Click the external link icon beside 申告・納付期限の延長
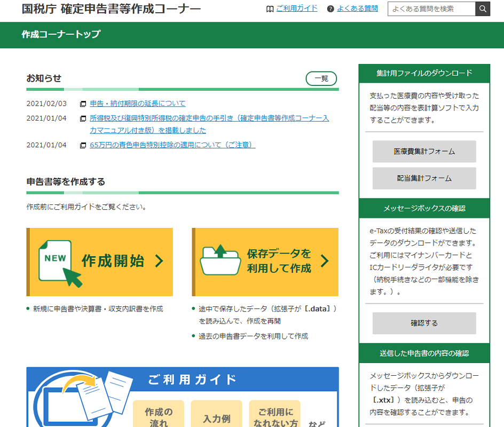Viewport: 504px width, 427px height. [83, 104]
